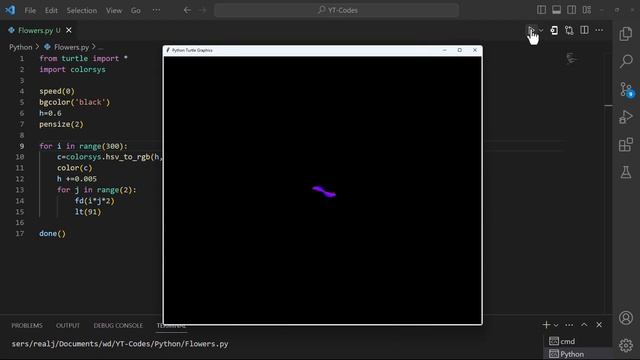Maximize the Python Turtle Graphics window
Screen dimensions: 640x360
pos(460,50)
